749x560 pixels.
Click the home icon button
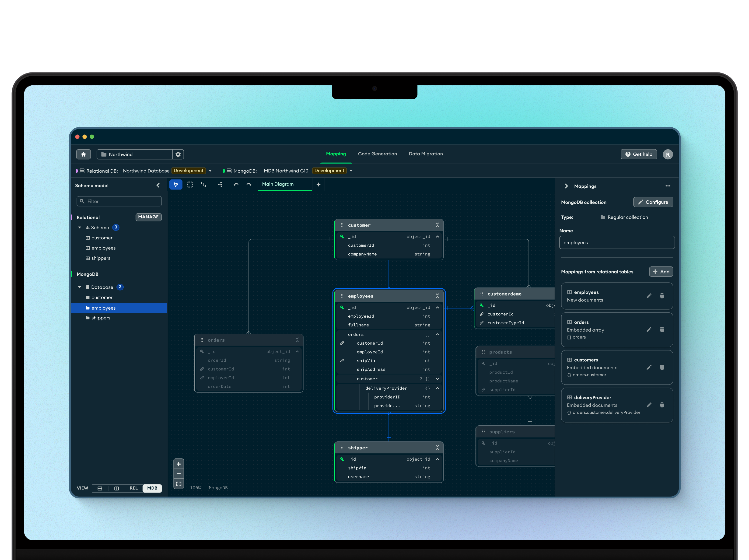point(83,154)
